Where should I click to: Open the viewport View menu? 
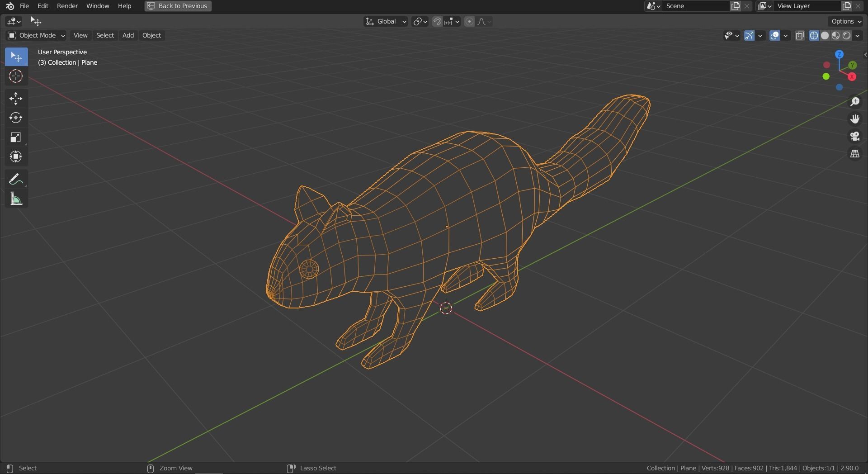pyautogui.click(x=80, y=35)
